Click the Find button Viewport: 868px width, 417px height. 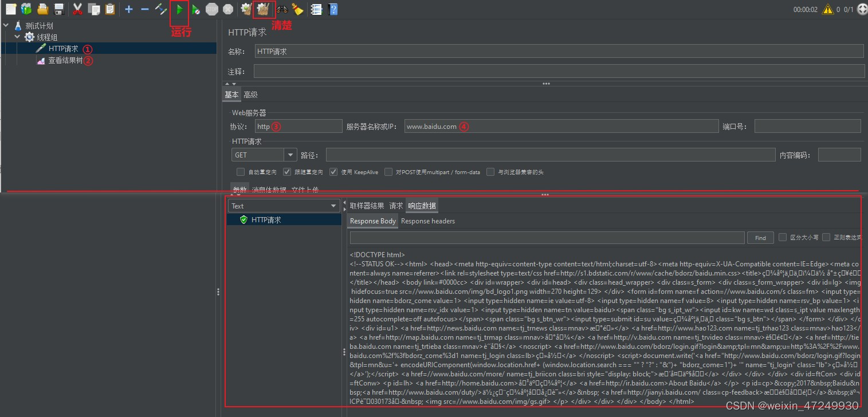pos(760,238)
